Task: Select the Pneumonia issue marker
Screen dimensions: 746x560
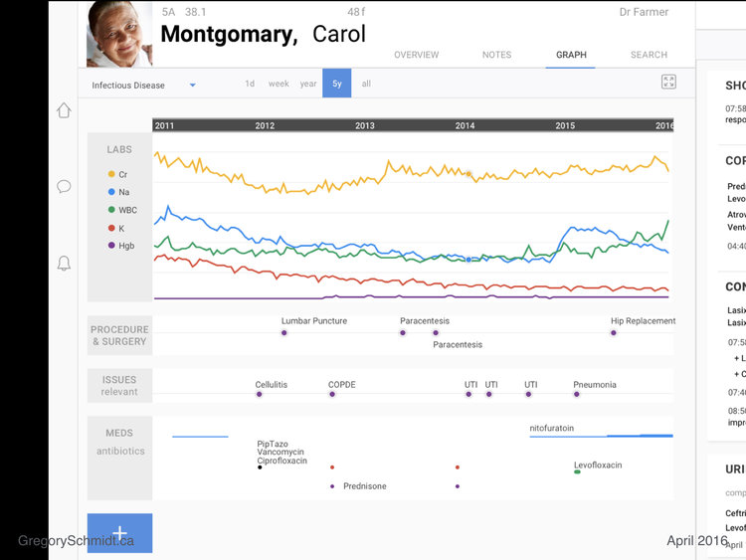Action: (x=577, y=394)
